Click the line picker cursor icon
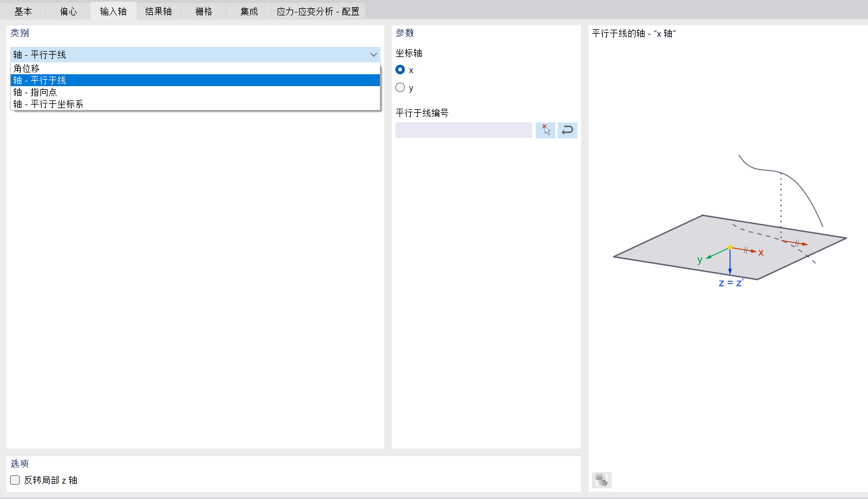This screenshot has height=499, width=868. pyautogui.click(x=545, y=130)
